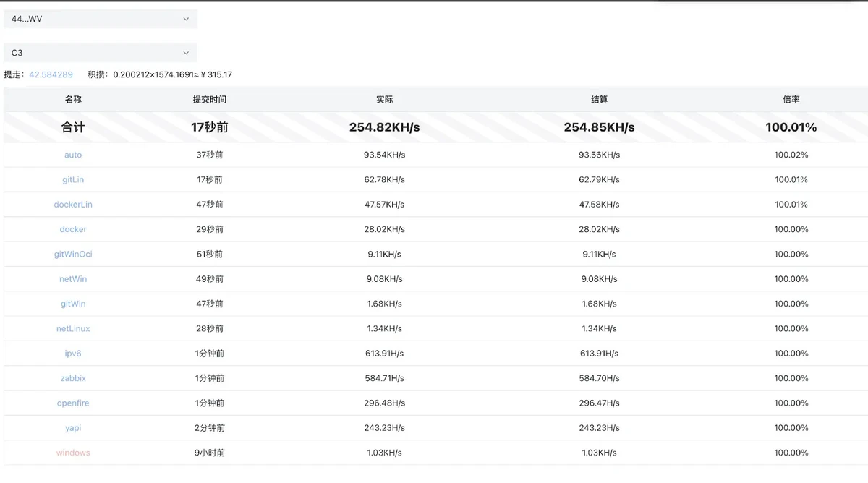Click the 42.584289 withdrawal amount link
This screenshot has width=868, height=483.
(x=51, y=74)
